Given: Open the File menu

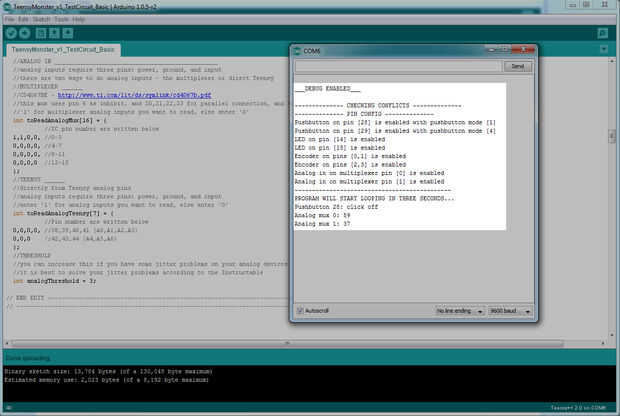Looking at the screenshot, I should (9, 19).
